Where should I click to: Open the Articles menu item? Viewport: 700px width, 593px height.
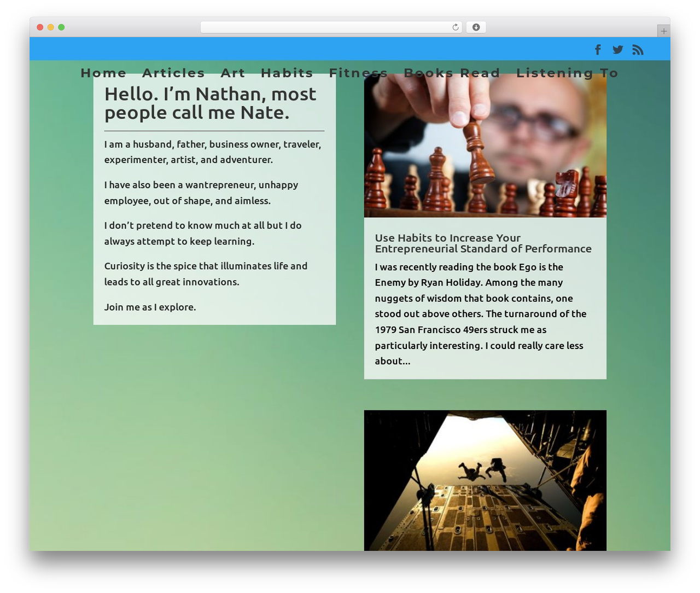click(x=173, y=73)
